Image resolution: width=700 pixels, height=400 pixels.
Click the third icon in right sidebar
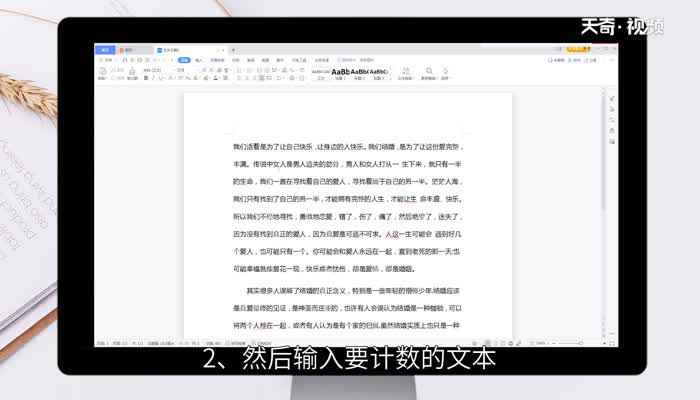(612, 120)
